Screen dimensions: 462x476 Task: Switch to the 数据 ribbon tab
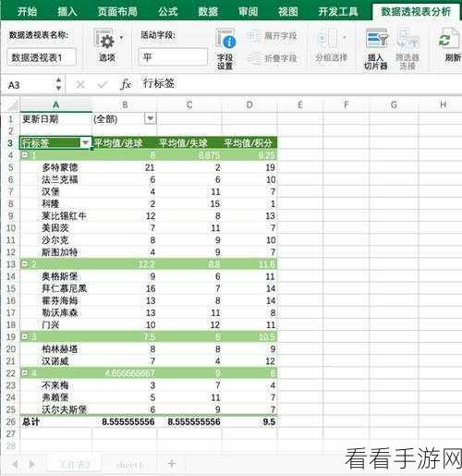click(208, 12)
